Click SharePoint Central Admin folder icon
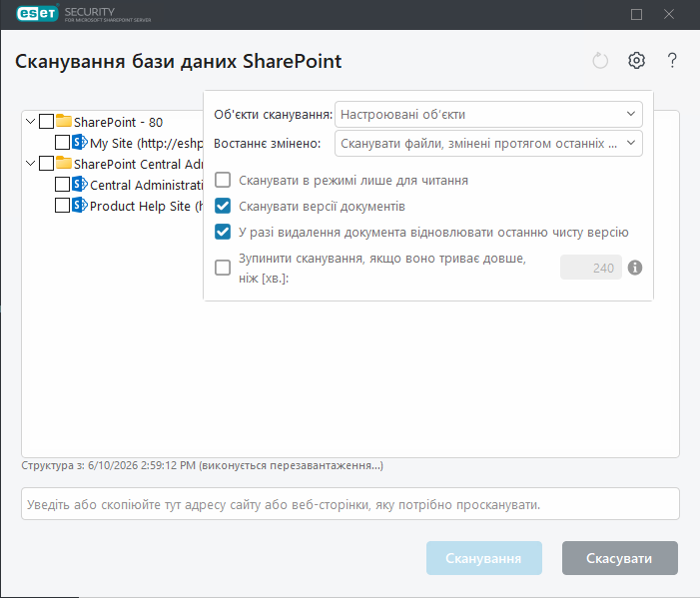The image size is (700, 598). pyautogui.click(x=64, y=163)
